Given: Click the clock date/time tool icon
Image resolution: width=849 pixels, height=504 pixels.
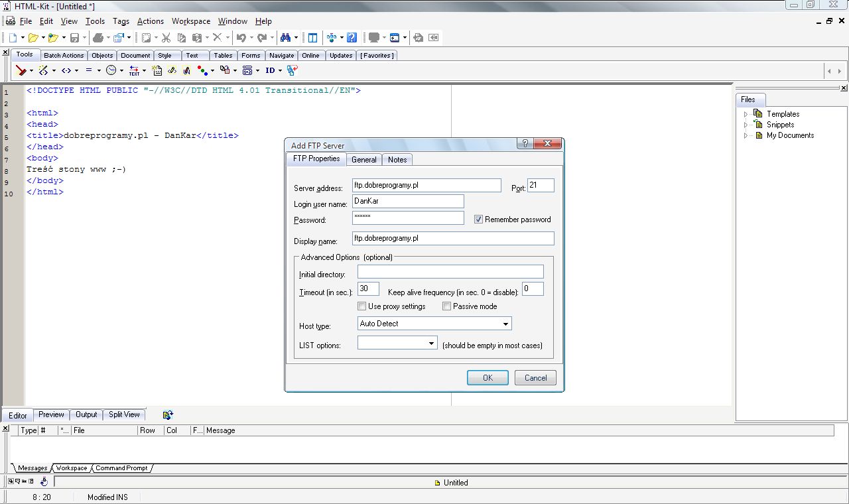Looking at the screenshot, I should 111,70.
